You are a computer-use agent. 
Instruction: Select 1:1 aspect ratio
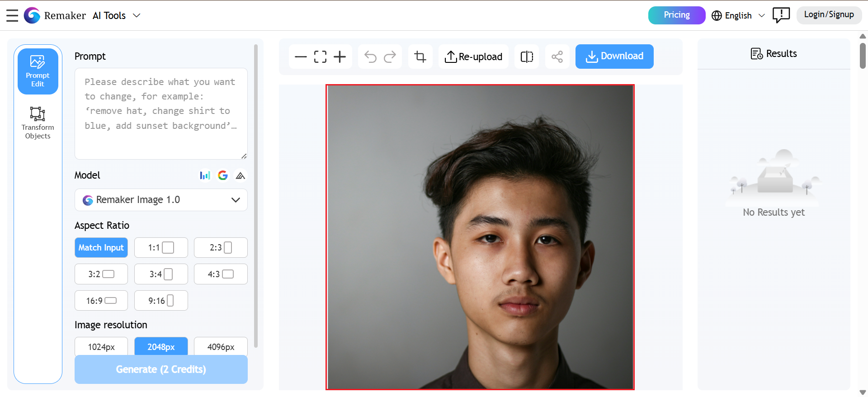pyautogui.click(x=161, y=247)
